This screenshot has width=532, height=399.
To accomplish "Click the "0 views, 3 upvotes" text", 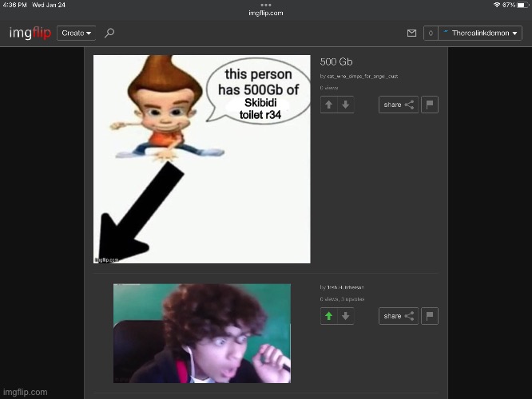I will [342, 299].
